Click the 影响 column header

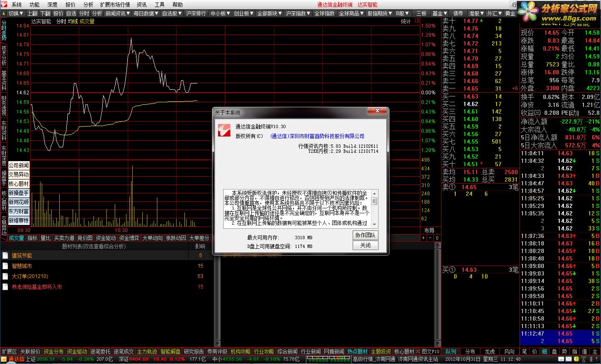coord(200,246)
